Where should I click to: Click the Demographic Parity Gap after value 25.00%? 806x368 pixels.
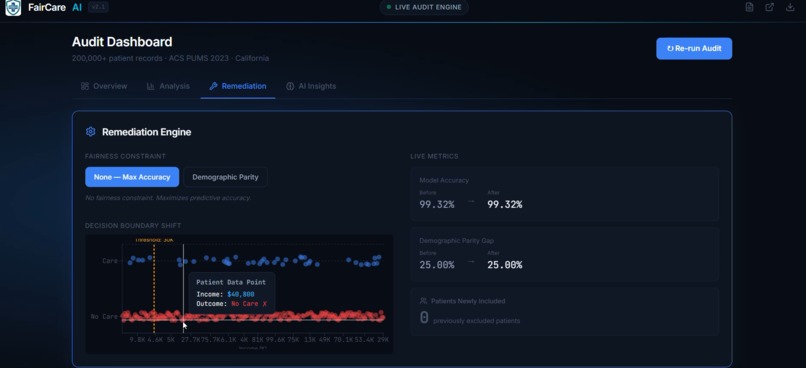point(504,265)
